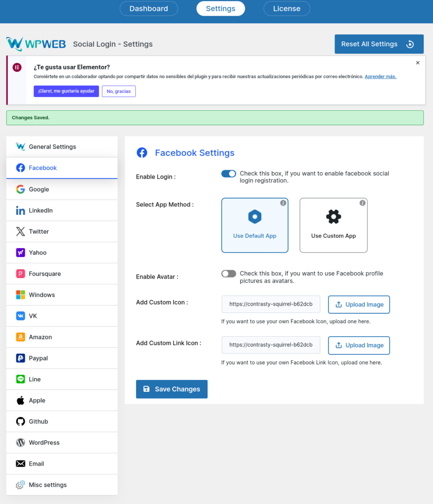Click 'No, gracias' button
This screenshot has height=504, width=433.
119,91
